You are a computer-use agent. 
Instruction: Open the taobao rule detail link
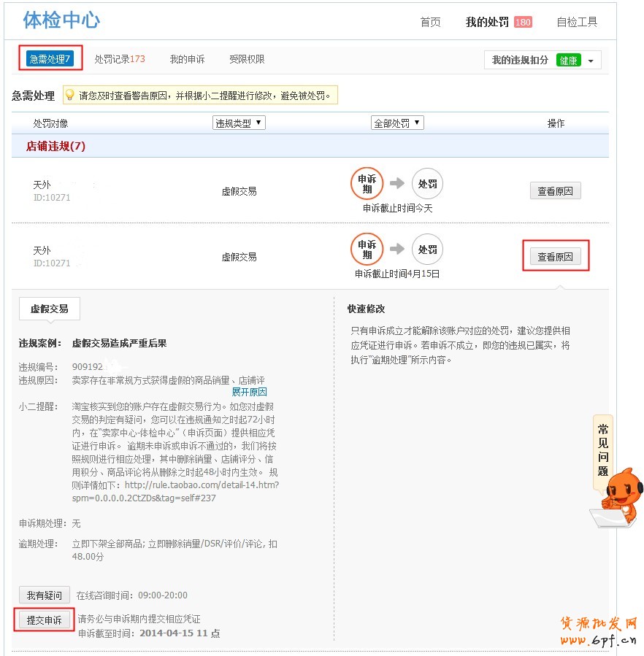coord(175,492)
